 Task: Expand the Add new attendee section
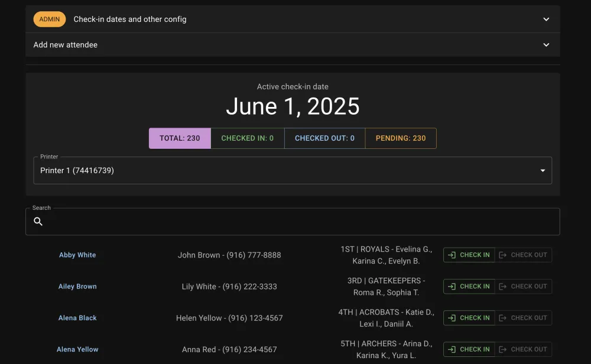point(546,45)
